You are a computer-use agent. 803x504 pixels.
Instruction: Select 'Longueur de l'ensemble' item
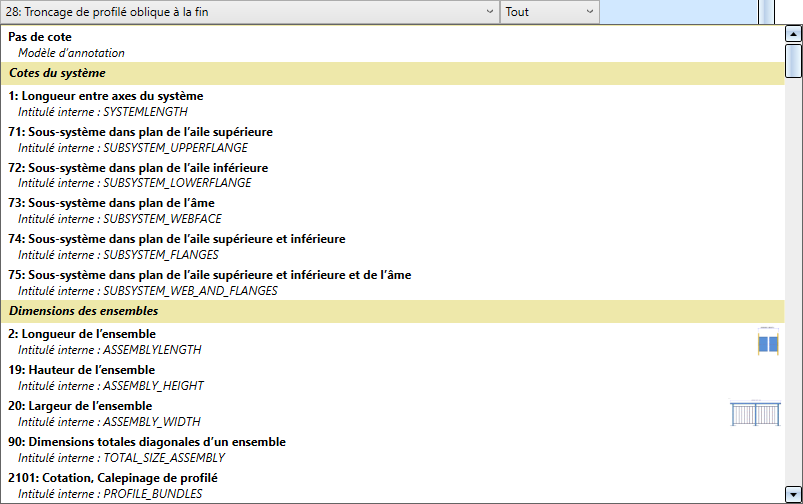[x=82, y=334]
